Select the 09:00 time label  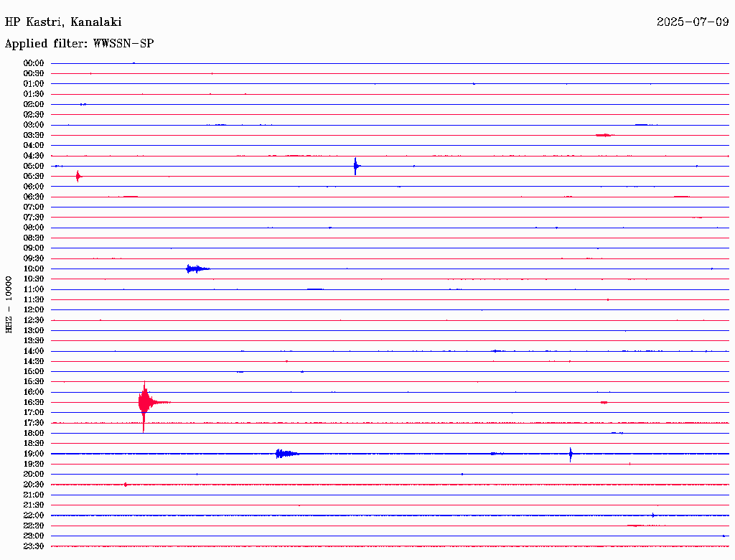[x=34, y=248]
